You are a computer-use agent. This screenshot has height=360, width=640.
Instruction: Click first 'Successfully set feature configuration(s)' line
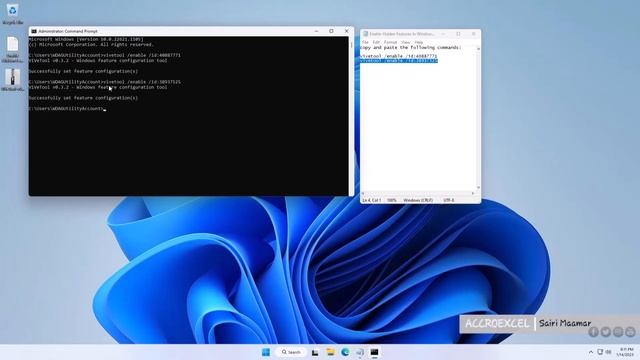pyautogui.click(x=83, y=71)
